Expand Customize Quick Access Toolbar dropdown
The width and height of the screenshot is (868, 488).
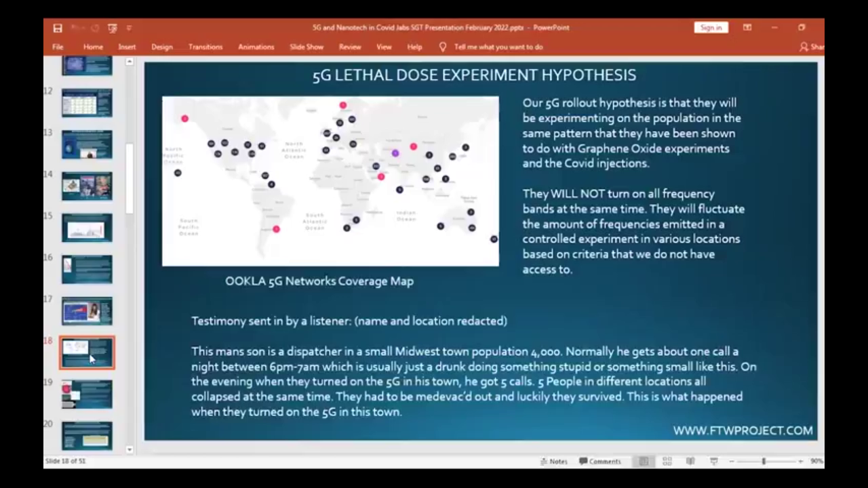129,28
